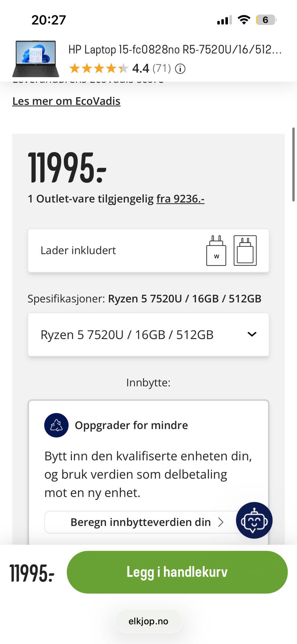Tap the page scrollbar on right edge
Screen dimensions: 297x644
[x=293, y=164]
